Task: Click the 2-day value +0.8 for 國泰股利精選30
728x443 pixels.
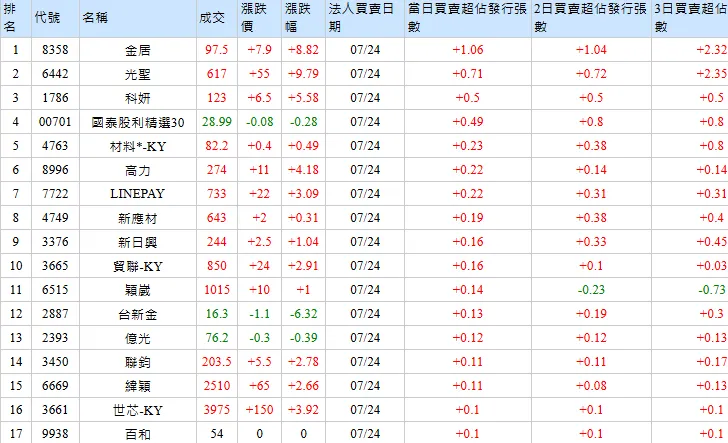Action: point(592,122)
